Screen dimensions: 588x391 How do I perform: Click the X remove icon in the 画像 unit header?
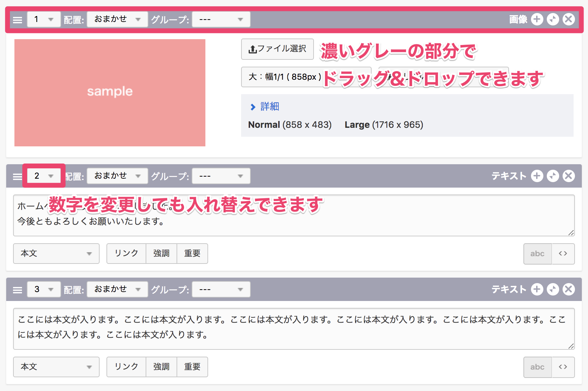(568, 19)
